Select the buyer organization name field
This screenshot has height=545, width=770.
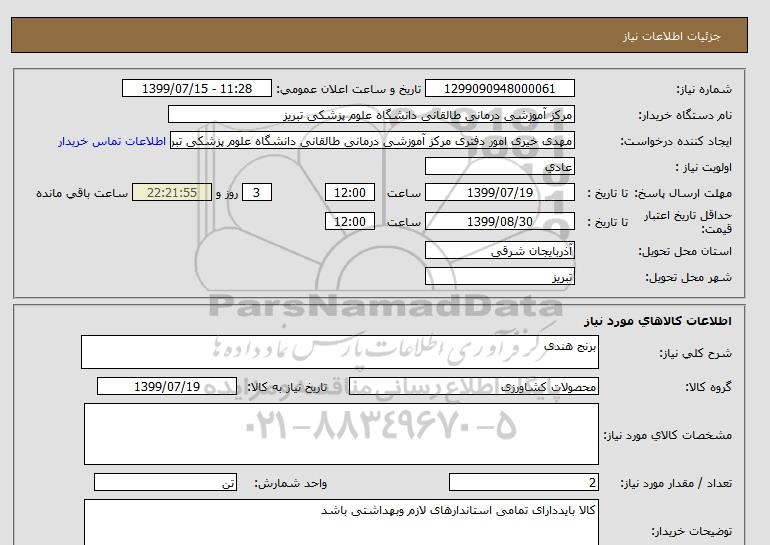[x=371, y=114]
